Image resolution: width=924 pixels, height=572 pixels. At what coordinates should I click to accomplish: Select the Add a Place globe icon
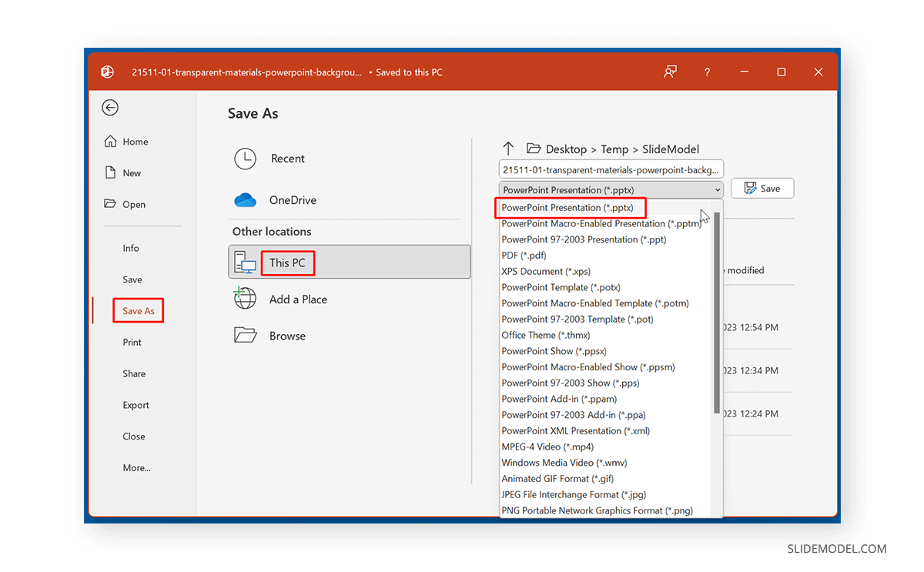[x=244, y=299]
